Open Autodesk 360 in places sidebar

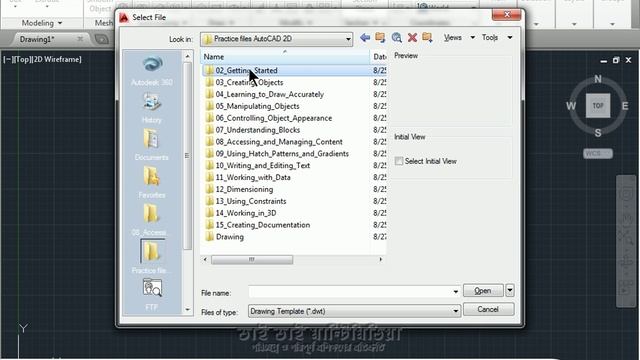click(152, 71)
